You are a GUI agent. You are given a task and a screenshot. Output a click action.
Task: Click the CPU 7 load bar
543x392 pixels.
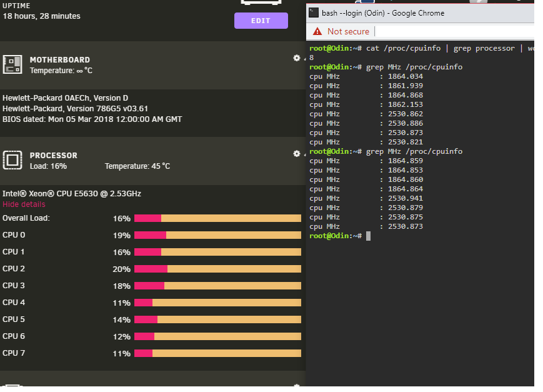pos(217,353)
